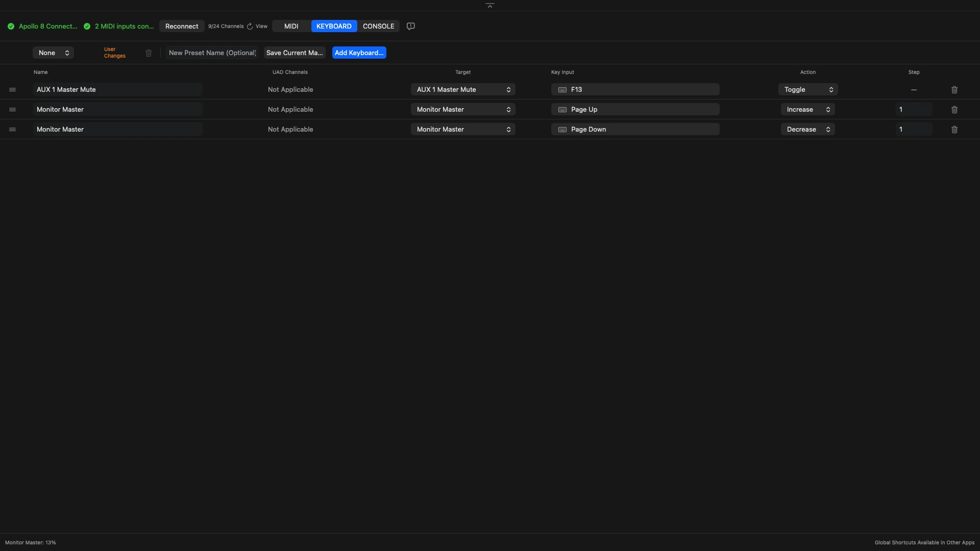Click drag handle of Page Up mapping row
Screen dimensions: 980x551
point(12,110)
